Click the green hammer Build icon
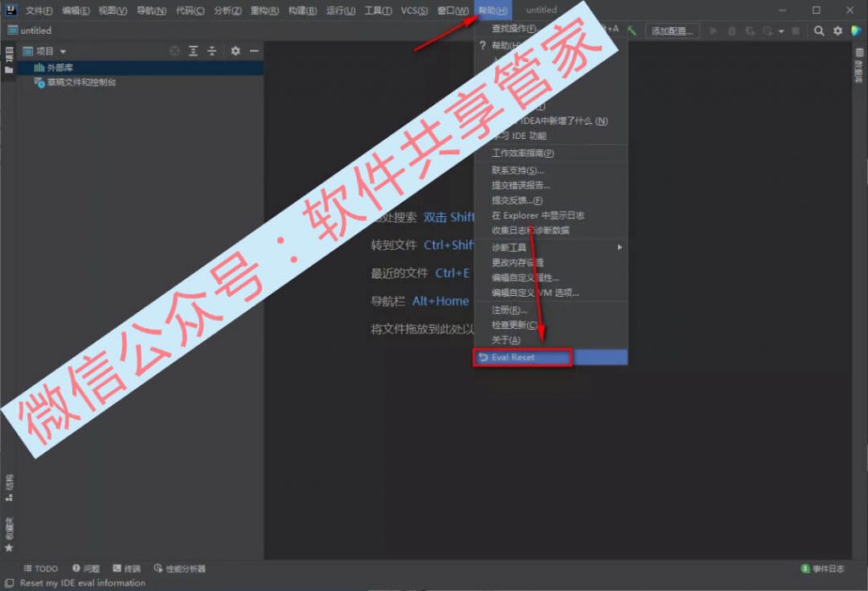The image size is (868, 591). pos(632,31)
